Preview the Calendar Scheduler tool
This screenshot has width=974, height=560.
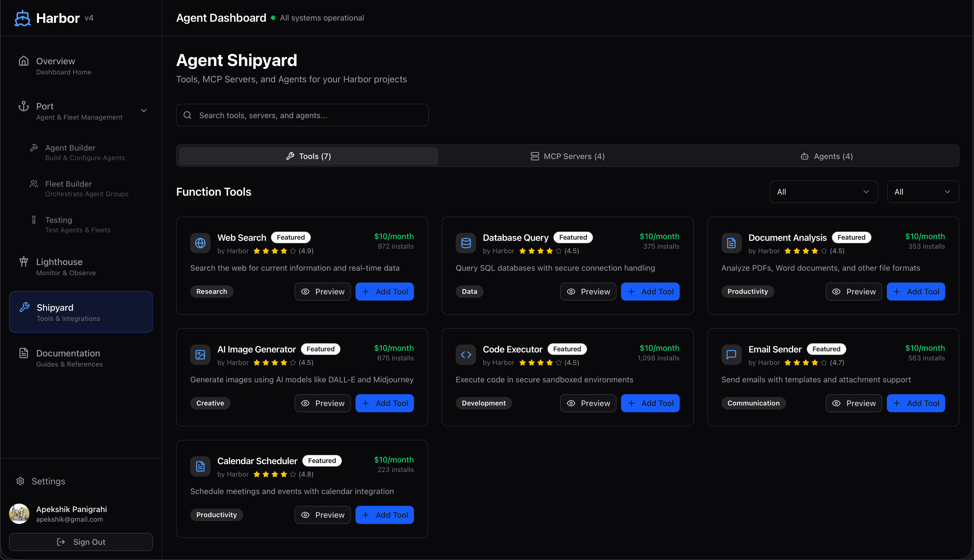[323, 515]
